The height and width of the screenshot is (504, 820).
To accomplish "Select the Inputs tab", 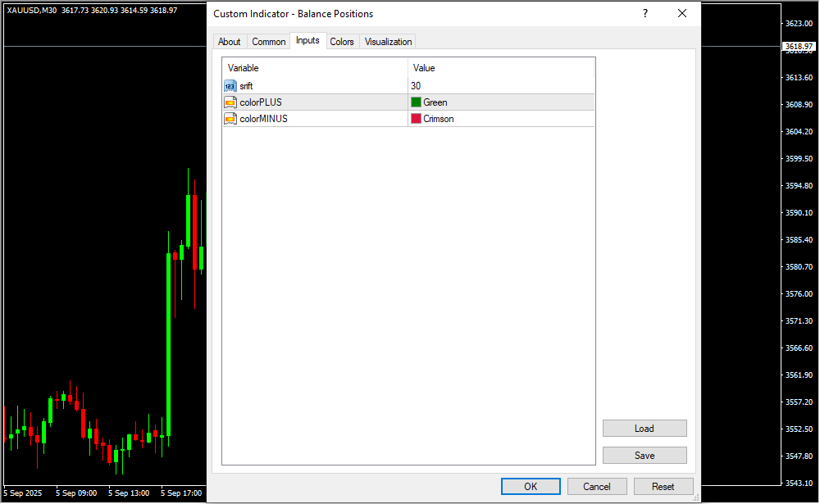I will coord(307,41).
